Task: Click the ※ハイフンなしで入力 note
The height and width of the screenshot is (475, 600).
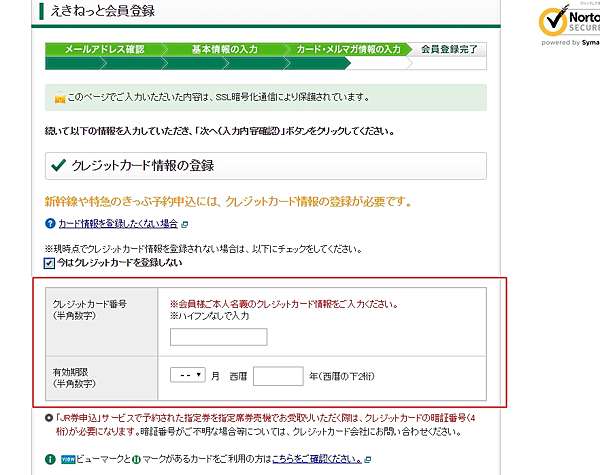Action: tap(209, 316)
